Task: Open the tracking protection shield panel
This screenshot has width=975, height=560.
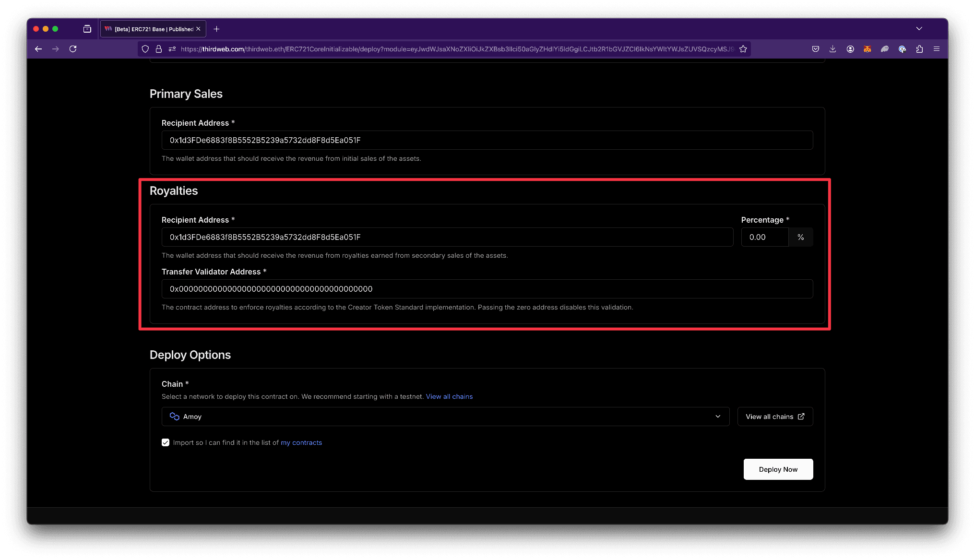Action: pos(145,48)
